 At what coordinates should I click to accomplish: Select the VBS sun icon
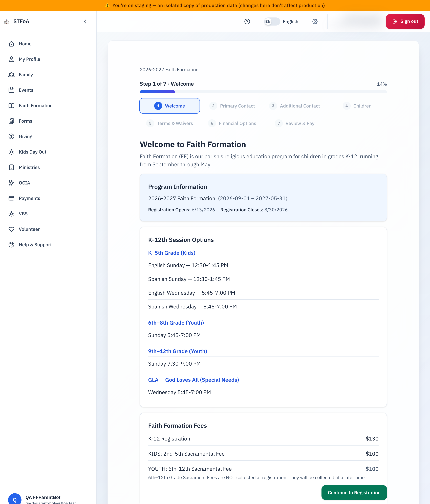pyautogui.click(x=11, y=214)
